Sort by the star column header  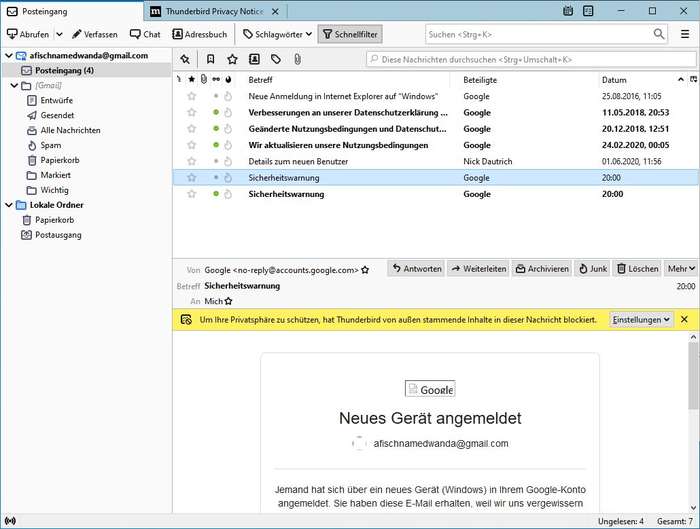(x=192, y=79)
